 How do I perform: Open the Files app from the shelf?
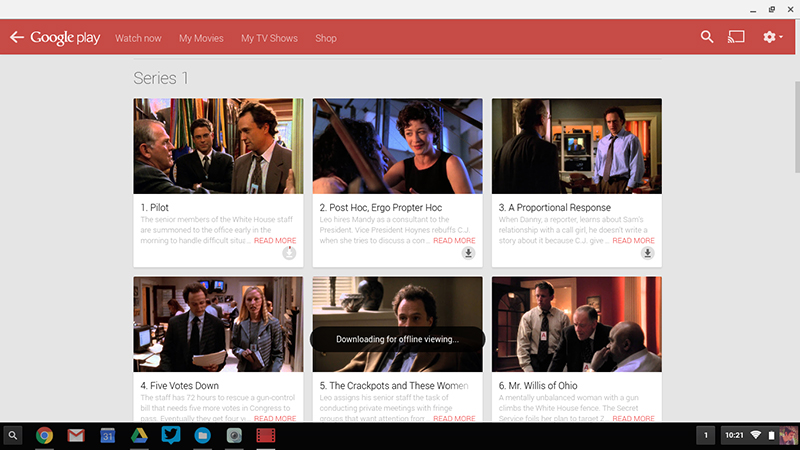pos(203,436)
